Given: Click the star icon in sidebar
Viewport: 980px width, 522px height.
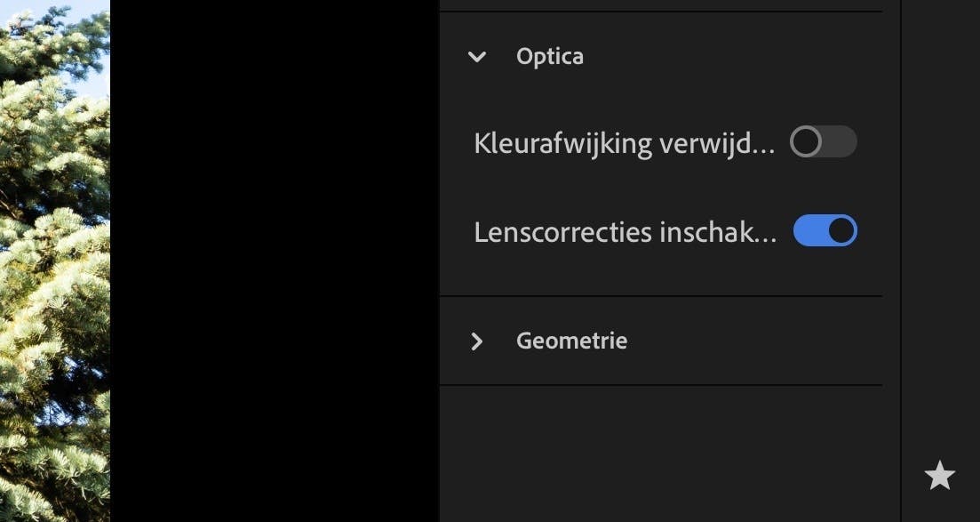Looking at the screenshot, I should coord(939,476).
